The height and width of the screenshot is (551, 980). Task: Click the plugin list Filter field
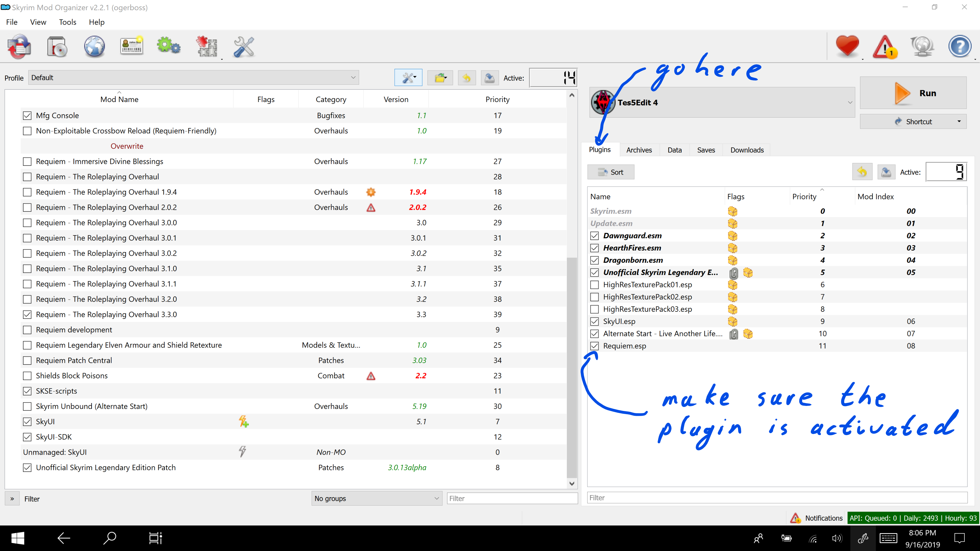point(777,497)
